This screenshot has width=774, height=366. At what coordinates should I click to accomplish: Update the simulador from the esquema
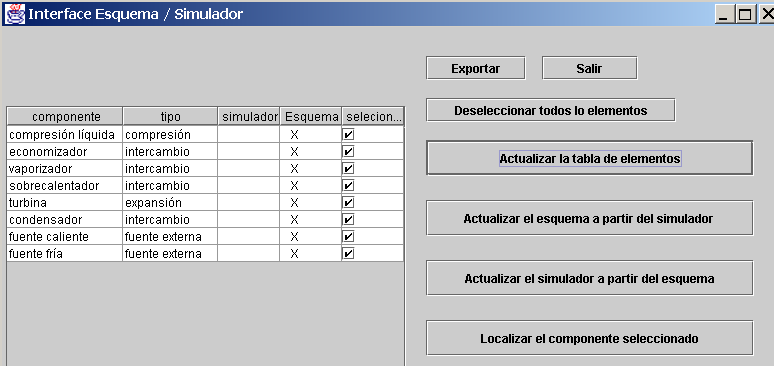[x=590, y=279]
